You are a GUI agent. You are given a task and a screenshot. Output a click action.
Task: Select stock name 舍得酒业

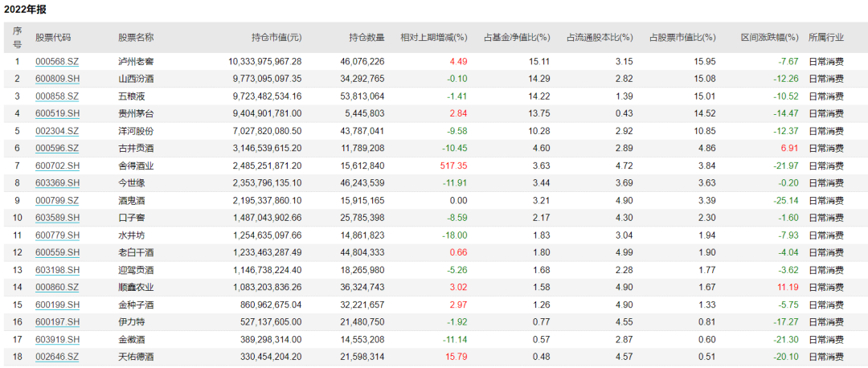[136, 166]
